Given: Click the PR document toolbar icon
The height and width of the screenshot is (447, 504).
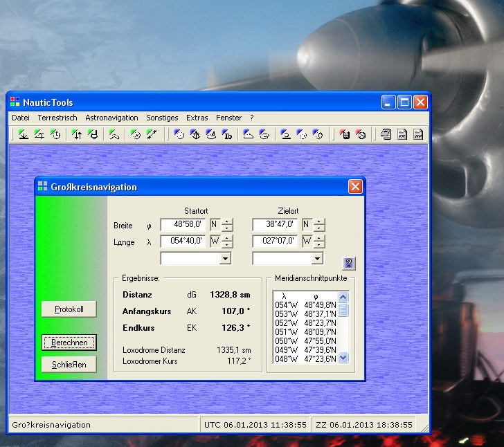Looking at the screenshot, I should [402, 135].
